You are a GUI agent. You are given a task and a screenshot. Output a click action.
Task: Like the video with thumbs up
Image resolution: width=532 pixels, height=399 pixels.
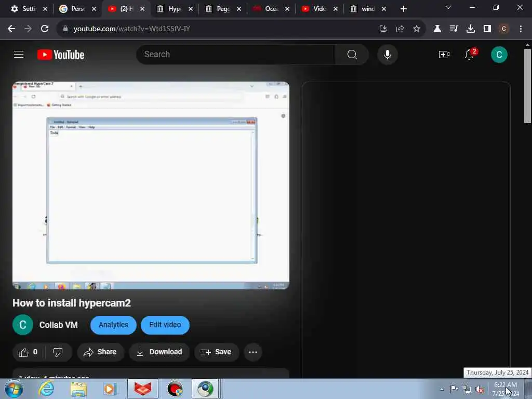click(x=28, y=352)
